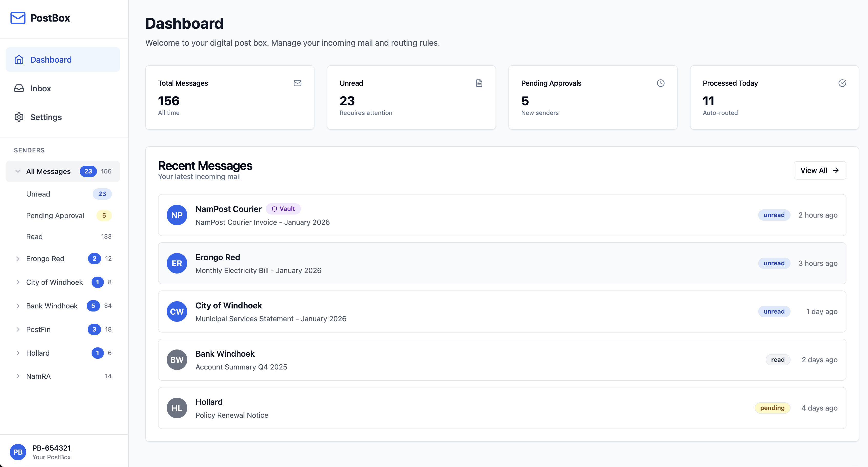Screen dimensions: 868x467
Task: Click the yellow 5 badge beside Pending Approval
Action: (x=104, y=216)
